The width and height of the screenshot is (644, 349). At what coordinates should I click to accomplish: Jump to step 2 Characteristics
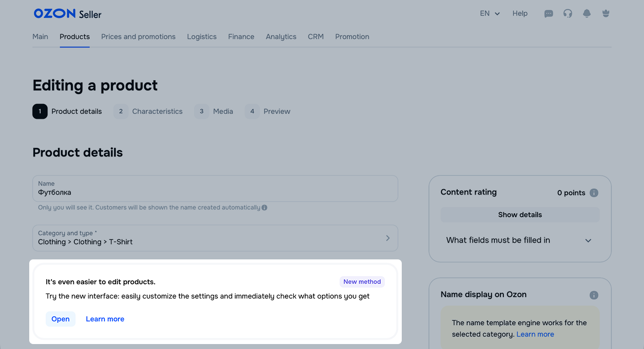tap(148, 111)
